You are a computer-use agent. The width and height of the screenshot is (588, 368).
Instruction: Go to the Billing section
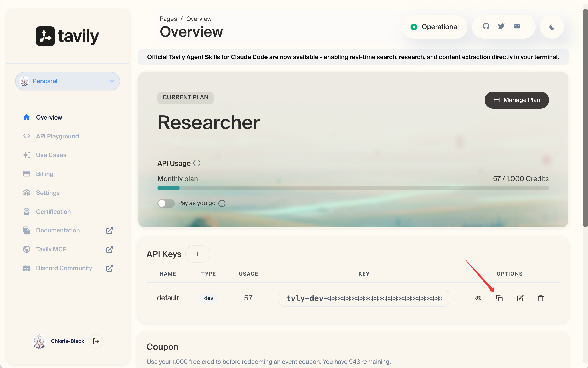click(44, 174)
